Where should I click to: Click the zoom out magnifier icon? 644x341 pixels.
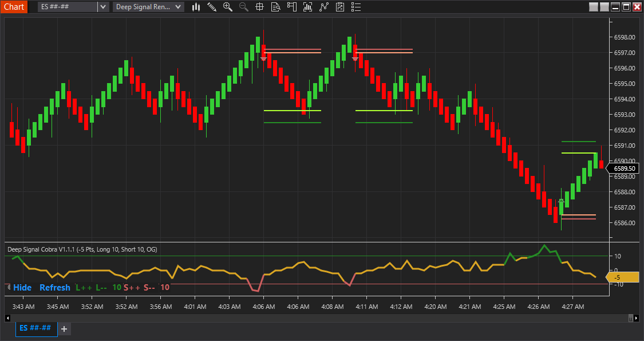243,7
